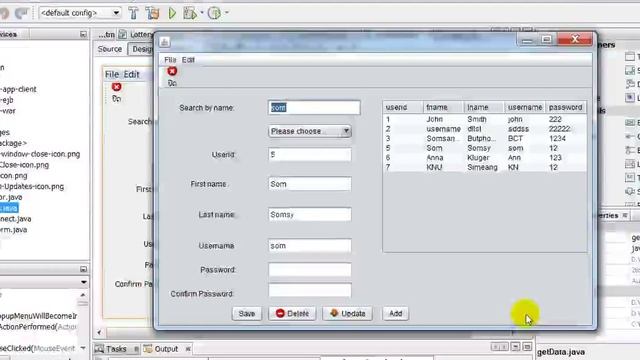The height and width of the screenshot is (360, 640).
Task: Click the Delete button
Action: tap(292, 313)
